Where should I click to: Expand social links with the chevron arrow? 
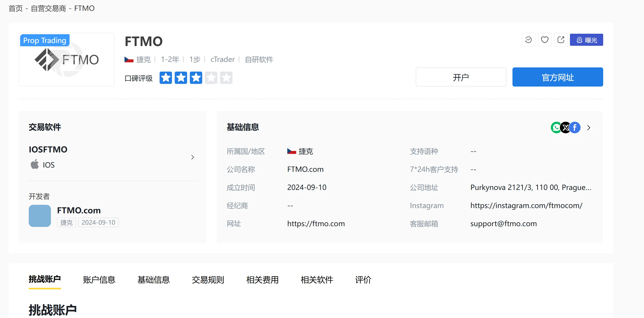pos(589,128)
